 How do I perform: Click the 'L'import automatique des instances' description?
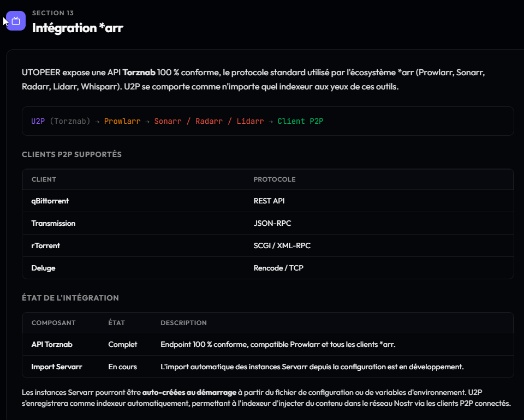point(312,367)
